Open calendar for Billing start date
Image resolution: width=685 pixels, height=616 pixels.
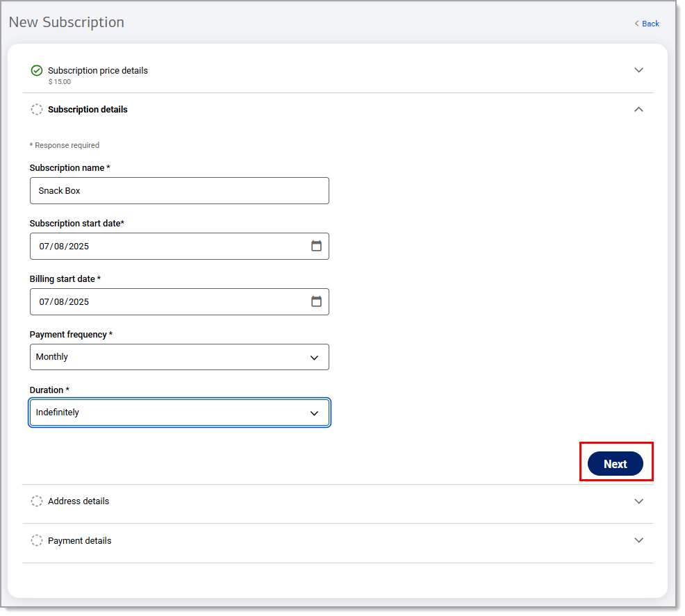point(316,301)
